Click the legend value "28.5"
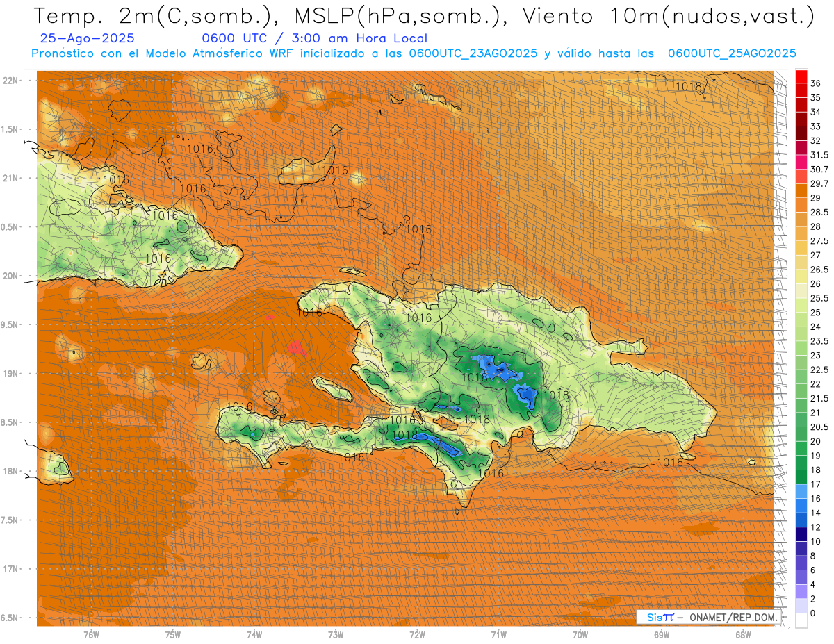The image size is (834, 644). pyautogui.click(x=819, y=213)
